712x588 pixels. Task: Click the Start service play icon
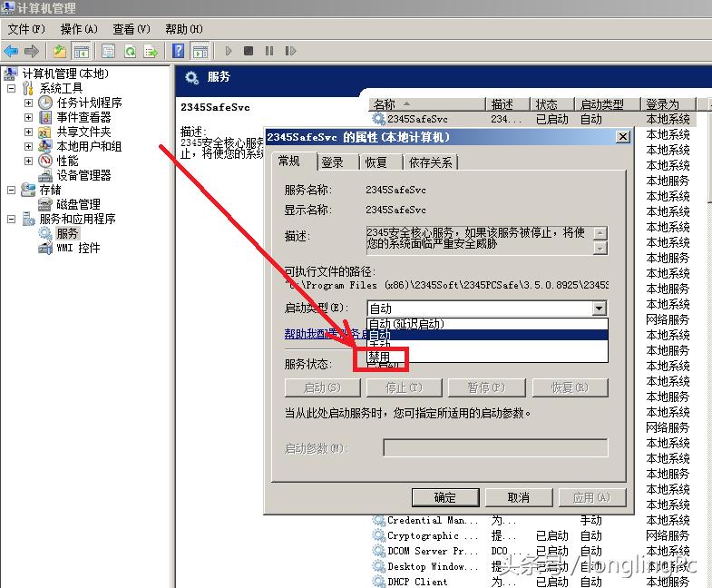point(229,51)
